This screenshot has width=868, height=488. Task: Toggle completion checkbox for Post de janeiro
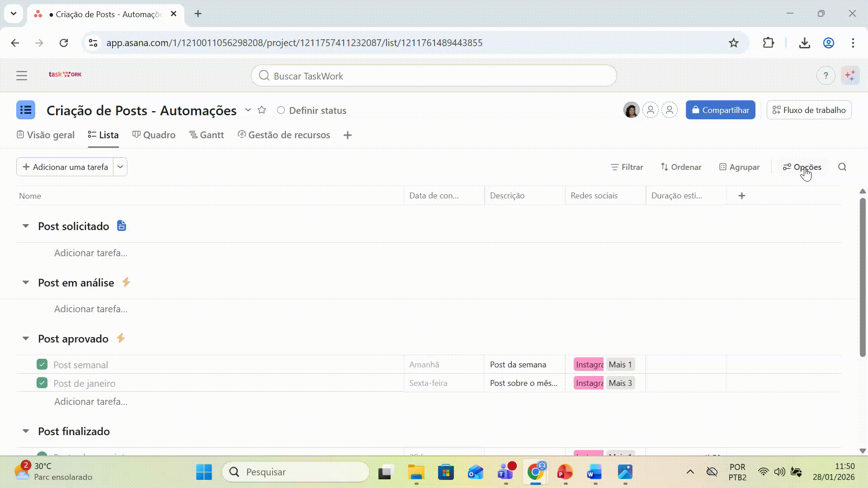(x=42, y=383)
